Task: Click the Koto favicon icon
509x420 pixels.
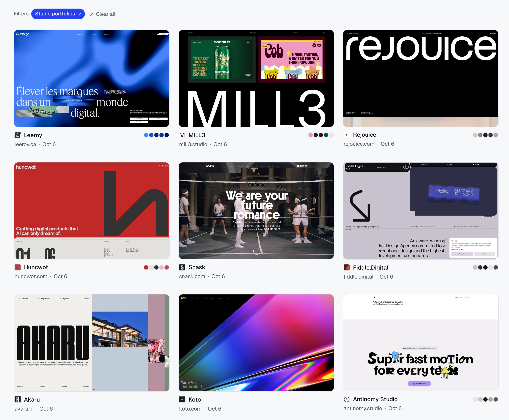Action: (x=182, y=399)
